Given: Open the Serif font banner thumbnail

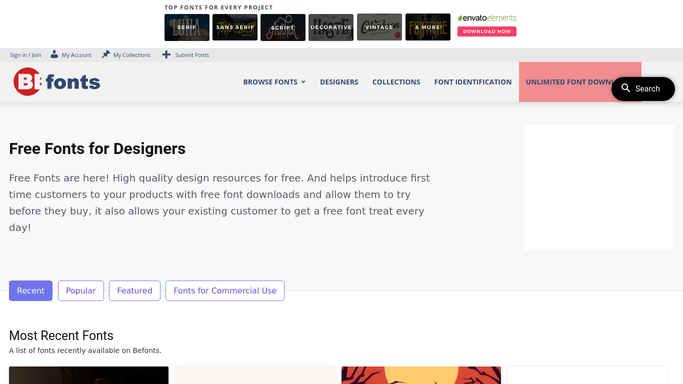Looking at the screenshot, I should click(x=187, y=27).
